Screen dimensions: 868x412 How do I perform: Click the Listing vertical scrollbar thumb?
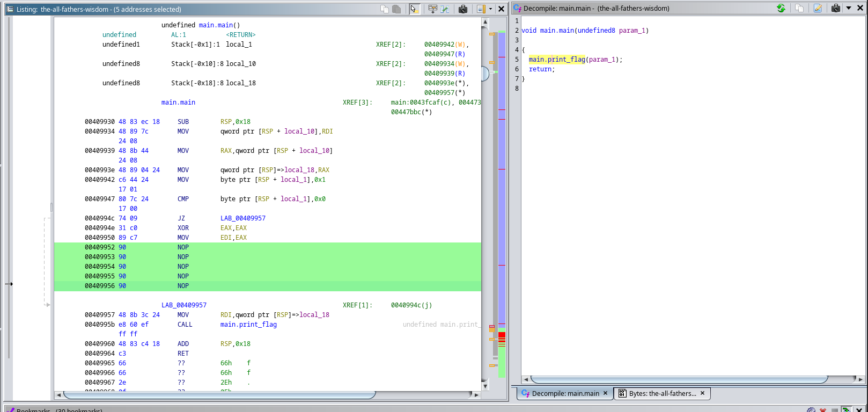(485, 73)
